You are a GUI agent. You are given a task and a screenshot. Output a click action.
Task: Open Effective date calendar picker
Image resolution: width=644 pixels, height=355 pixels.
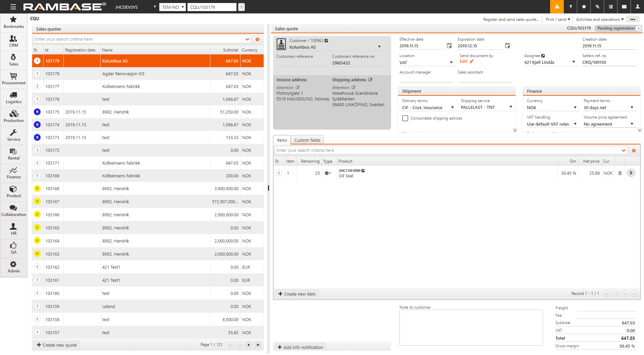coord(449,46)
